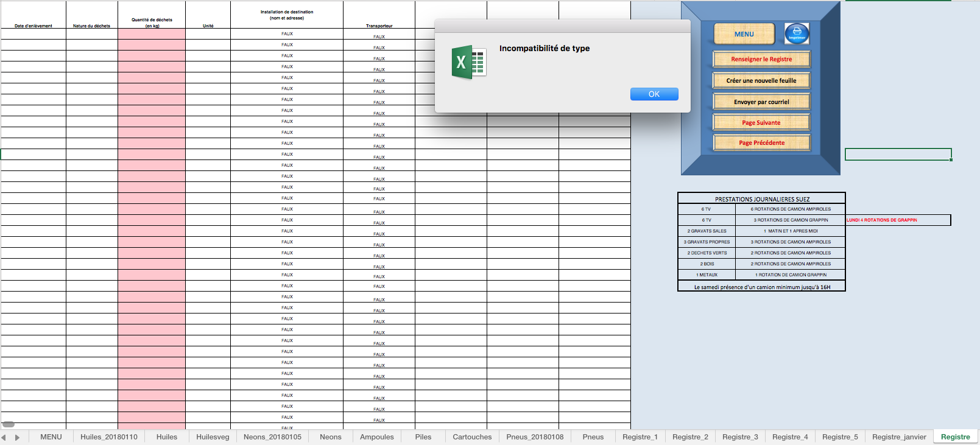Viewport: 980px width, 445px height.
Task: Open the Cartouches sheet tab
Action: click(x=472, y=437)
